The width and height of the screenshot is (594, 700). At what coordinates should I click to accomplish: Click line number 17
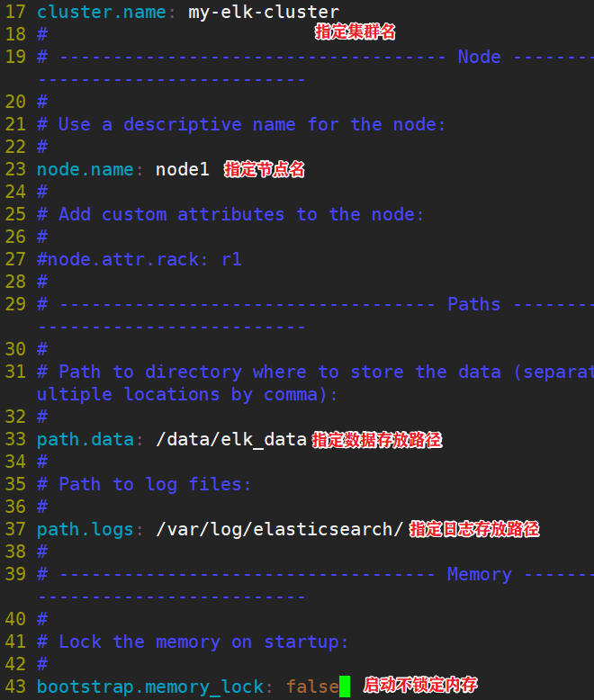(x=15, y=12)
